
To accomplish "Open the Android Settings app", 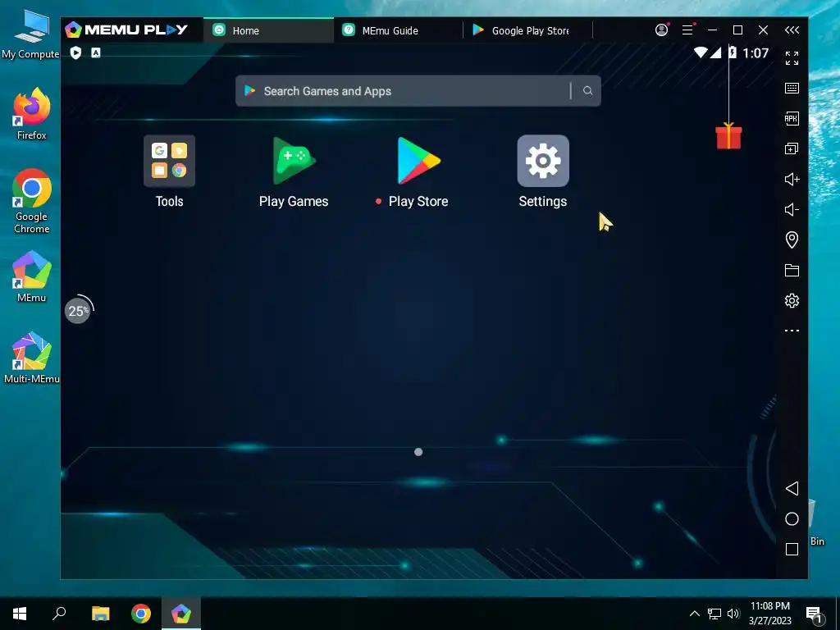I will pos(543,162).
